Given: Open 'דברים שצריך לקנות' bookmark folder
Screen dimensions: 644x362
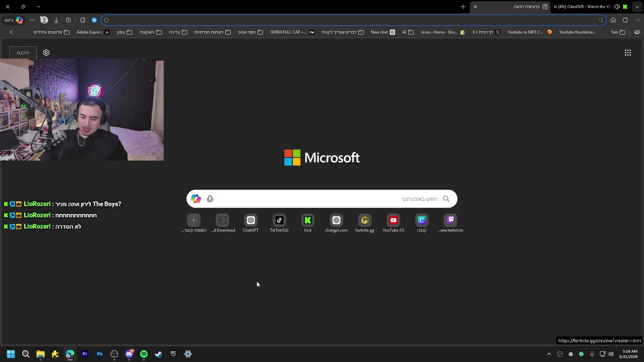Looking at the screenshot, I should click(343, 32).
